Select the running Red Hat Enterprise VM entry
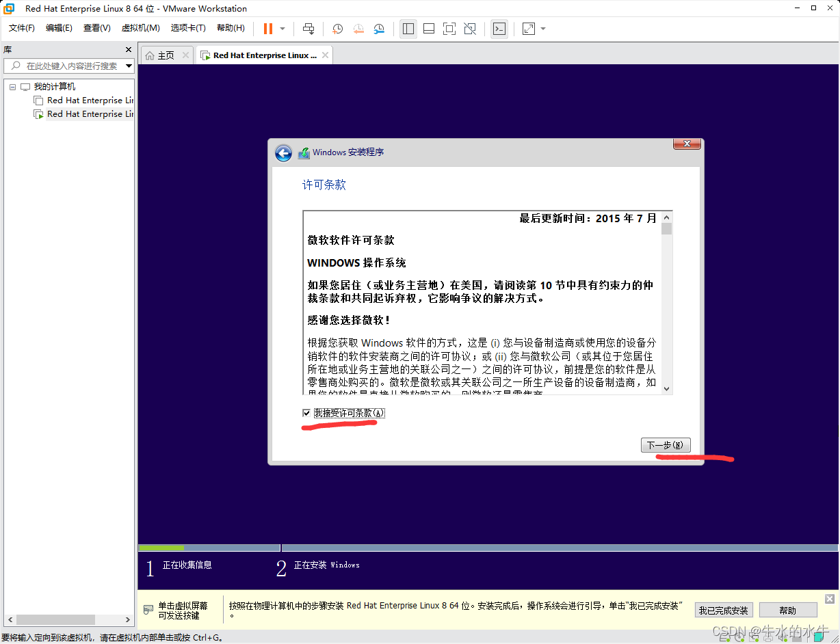Viewport: 840px width, 644px height. click(90, 114)
